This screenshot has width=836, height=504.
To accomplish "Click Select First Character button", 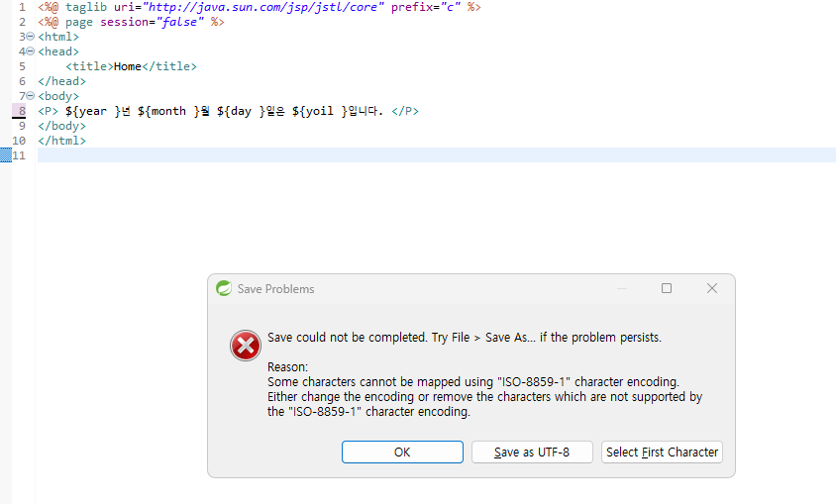I will (662, 452).
